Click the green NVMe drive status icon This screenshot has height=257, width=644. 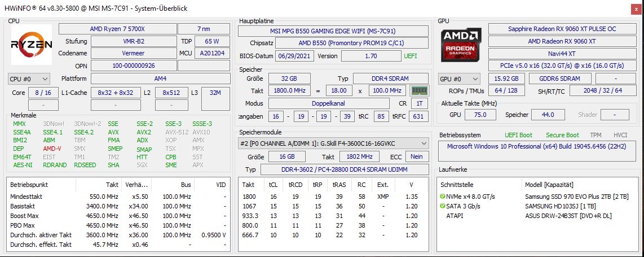click(442, 197)
